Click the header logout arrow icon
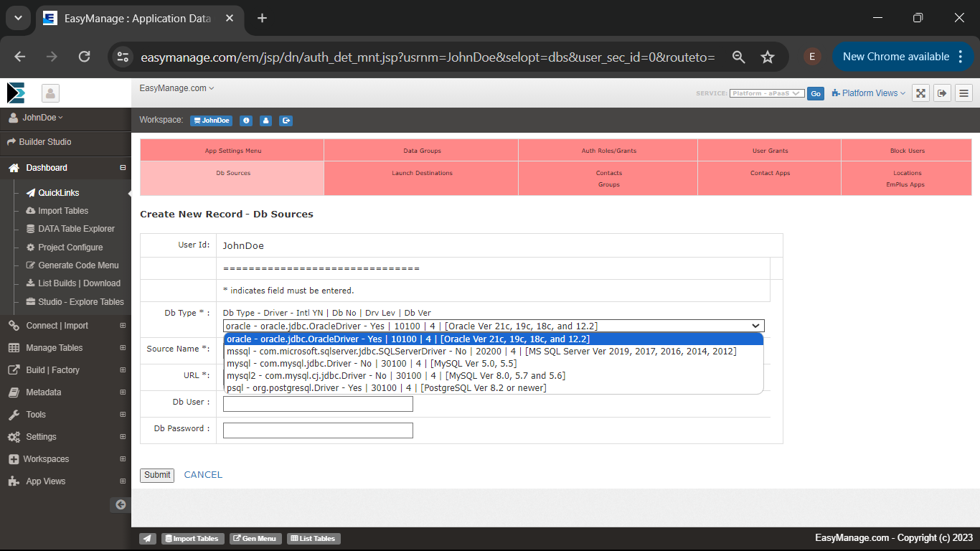 tap(943, 93)
